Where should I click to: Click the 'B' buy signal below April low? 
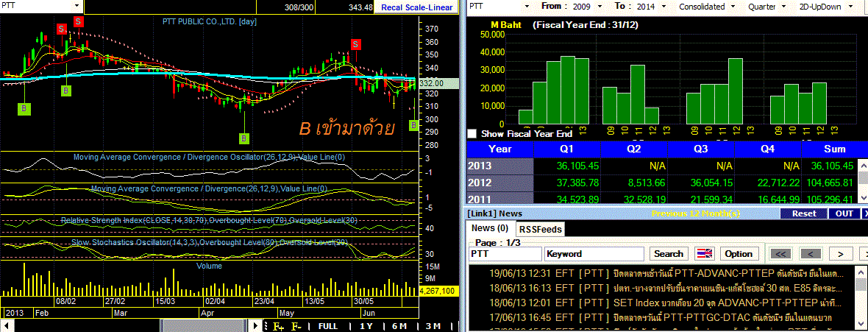[244, 138]
